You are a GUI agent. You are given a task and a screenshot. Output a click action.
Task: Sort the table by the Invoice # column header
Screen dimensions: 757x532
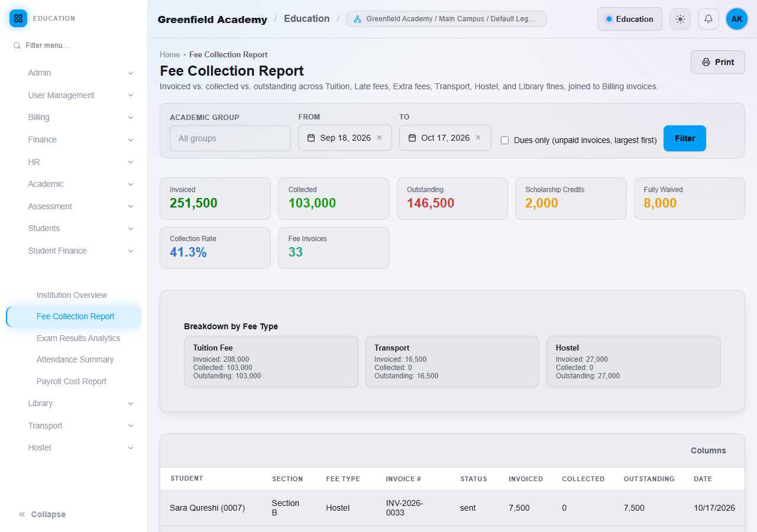(x=403, y=479)
